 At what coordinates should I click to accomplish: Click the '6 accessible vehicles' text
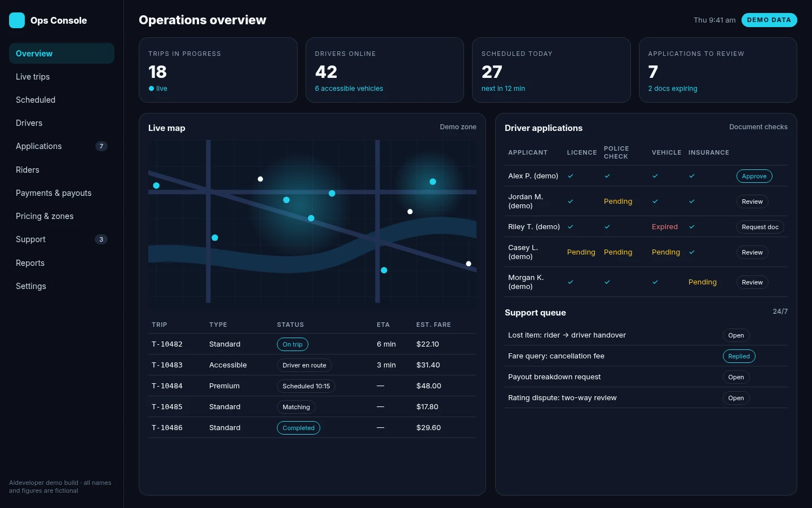349,89
